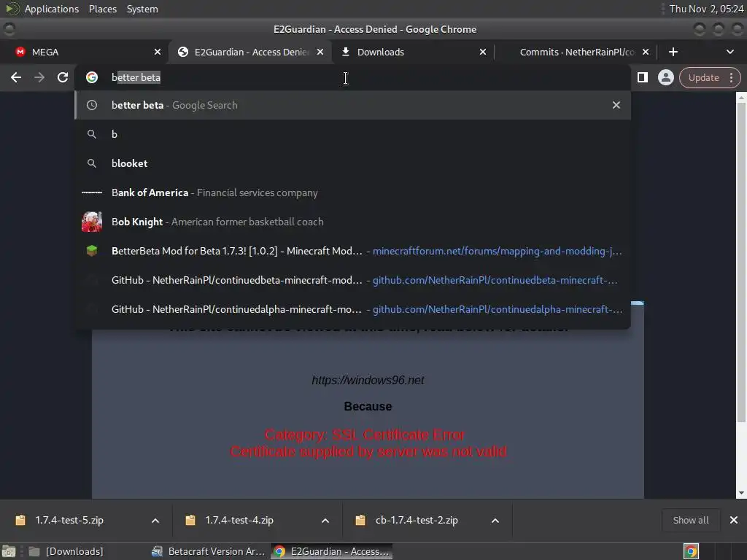Screen dimensions: 747x560
Task: Click the address bar containing 'better beta'
Action: 352,77
